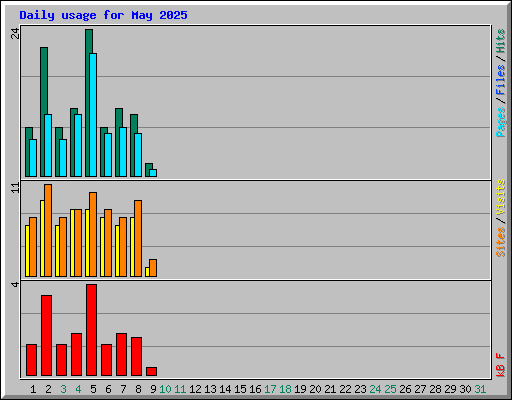Screen dimensions: 512x400
Task: Select the cyan Pages bar for day 8
Action: tap(138, 155)
